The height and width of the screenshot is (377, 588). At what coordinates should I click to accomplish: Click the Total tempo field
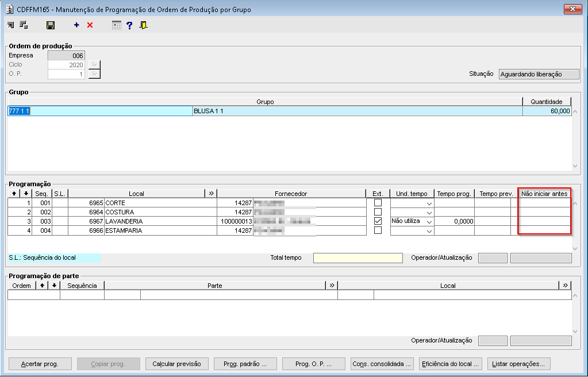coord(358,258)
